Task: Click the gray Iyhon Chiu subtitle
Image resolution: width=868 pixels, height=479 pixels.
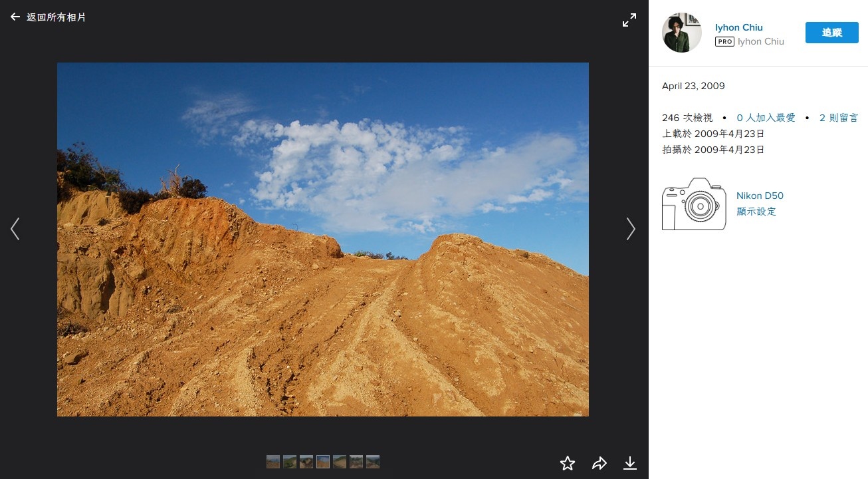Action: point(761,41)
